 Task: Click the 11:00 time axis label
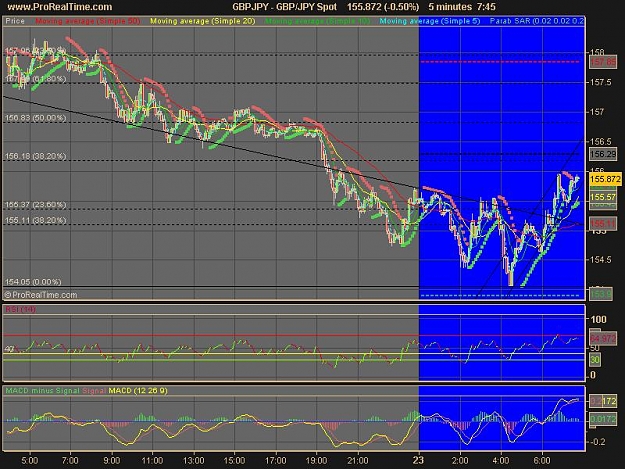pos(152,461)
